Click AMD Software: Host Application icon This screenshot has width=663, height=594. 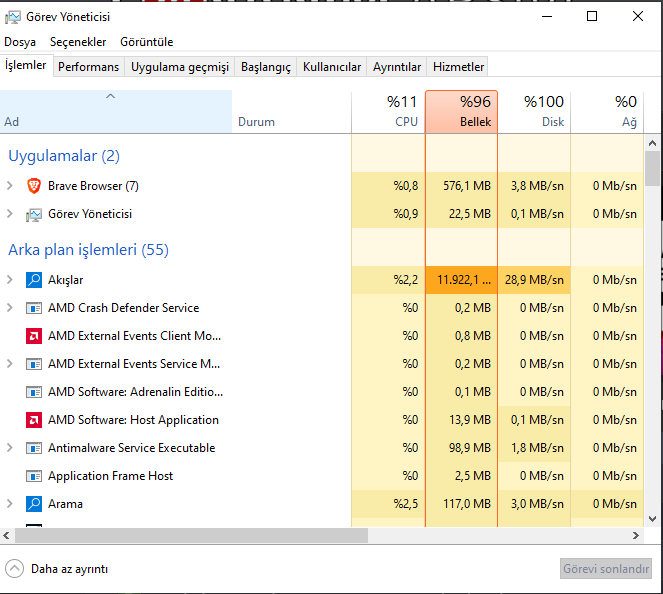pyautogui.click(x=34, y=420)
